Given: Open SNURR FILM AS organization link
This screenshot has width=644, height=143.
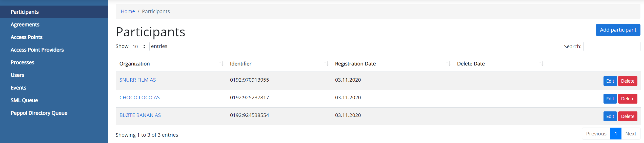Looking at the screenshot, I should pos(137,80).
